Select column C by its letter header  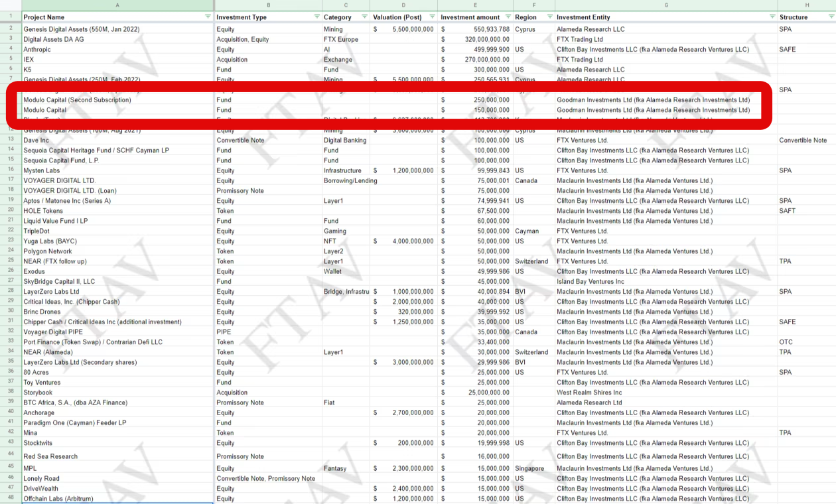[x=346, y=5]
